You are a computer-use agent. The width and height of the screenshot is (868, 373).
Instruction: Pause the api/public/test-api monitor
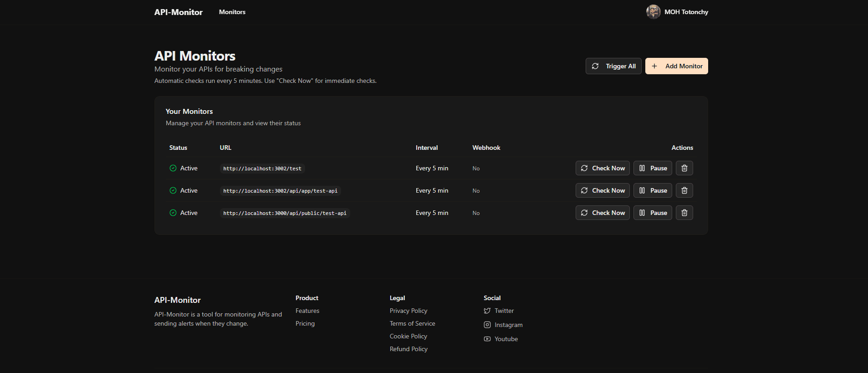(x=653, y=213)
